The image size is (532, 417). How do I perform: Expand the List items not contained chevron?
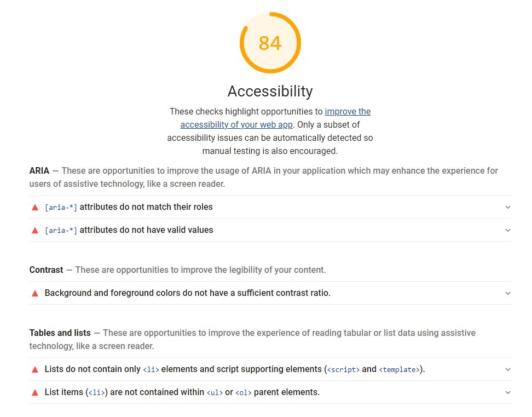point(507,392)
